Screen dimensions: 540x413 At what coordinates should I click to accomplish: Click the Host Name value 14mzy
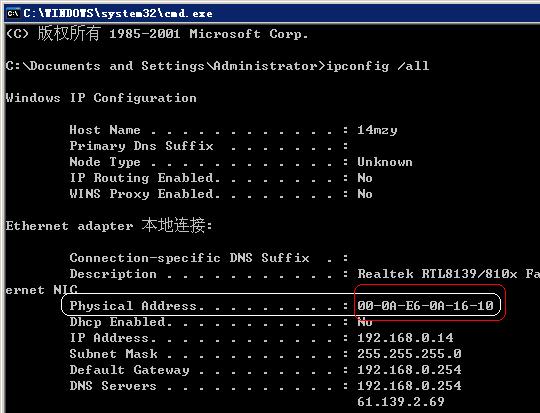tap(377, 130)
